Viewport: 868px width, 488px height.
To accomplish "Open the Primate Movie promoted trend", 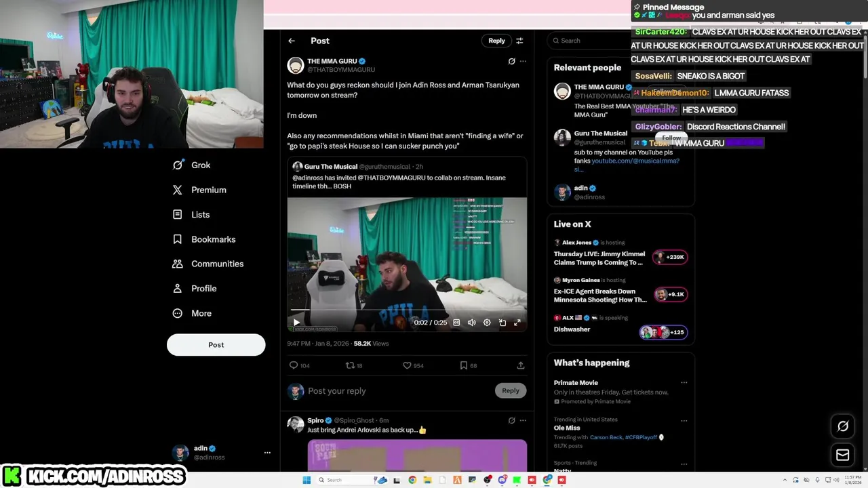I will [x=576, y=383].
